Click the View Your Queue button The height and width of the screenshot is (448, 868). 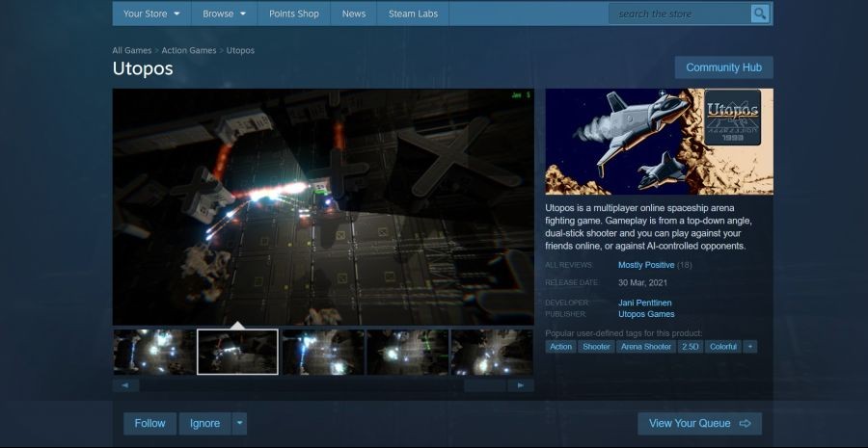(700, 424)
